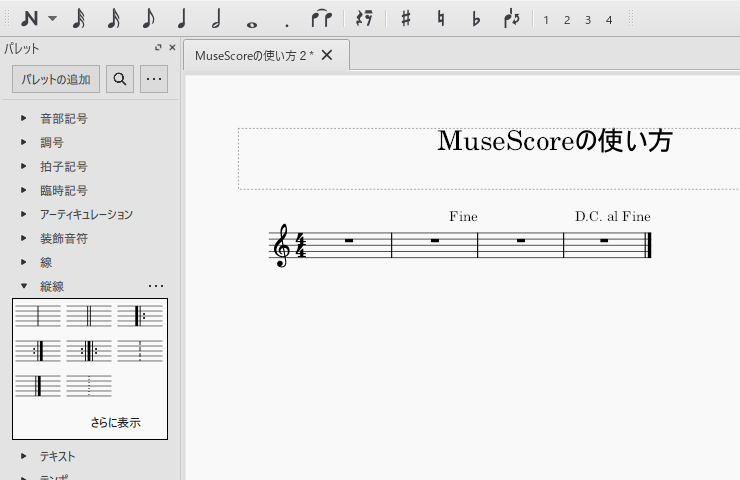
Task: Select 16th note duration
Action: 114,19
